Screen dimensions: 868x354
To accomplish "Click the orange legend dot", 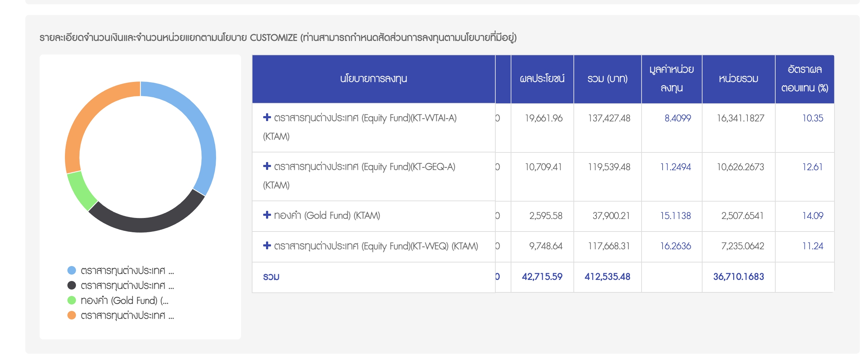I will point(72,316).
